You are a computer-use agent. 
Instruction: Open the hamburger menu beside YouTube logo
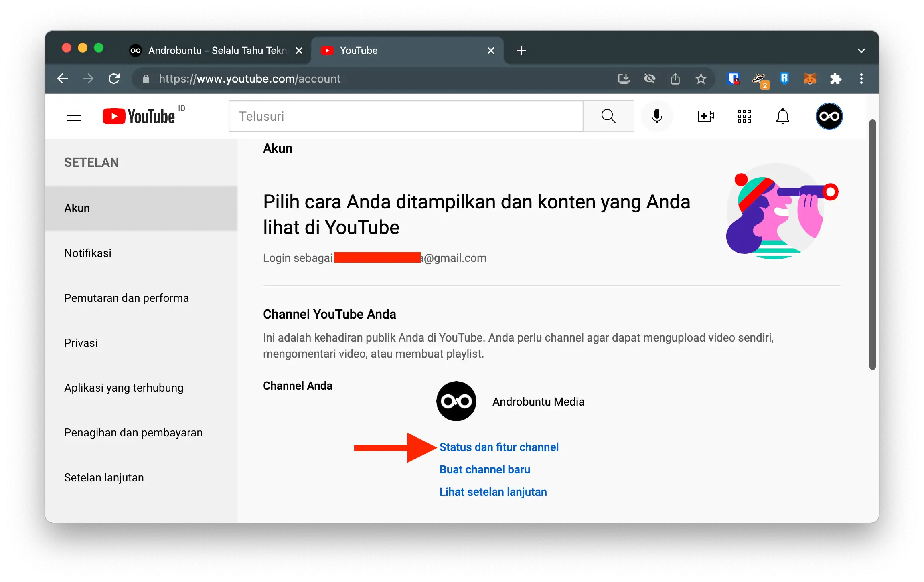point(74,116)
